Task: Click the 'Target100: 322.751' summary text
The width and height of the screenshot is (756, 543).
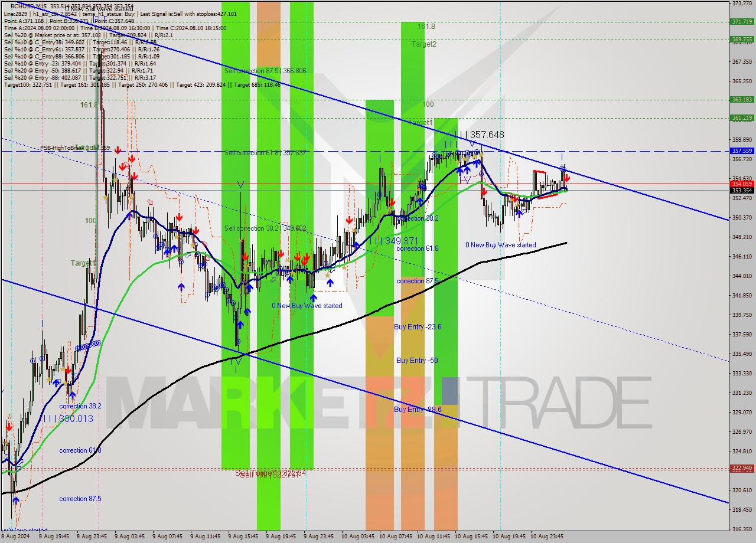Action: pos(28,84)
